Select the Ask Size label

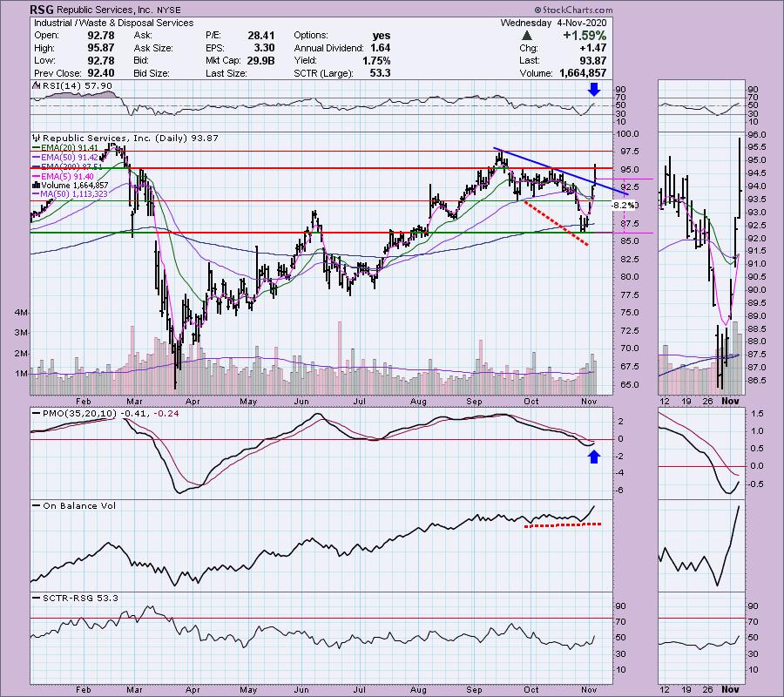[x=153, y=48]
